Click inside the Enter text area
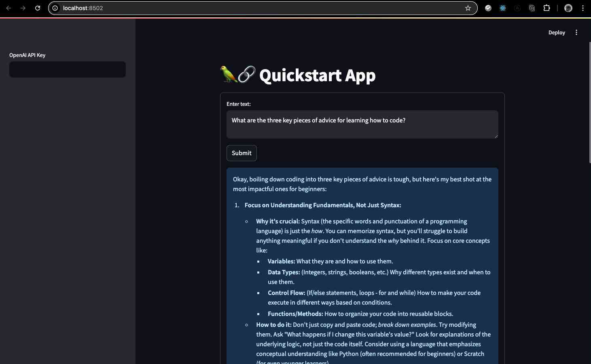591x364 pixels. click(362, 124)
